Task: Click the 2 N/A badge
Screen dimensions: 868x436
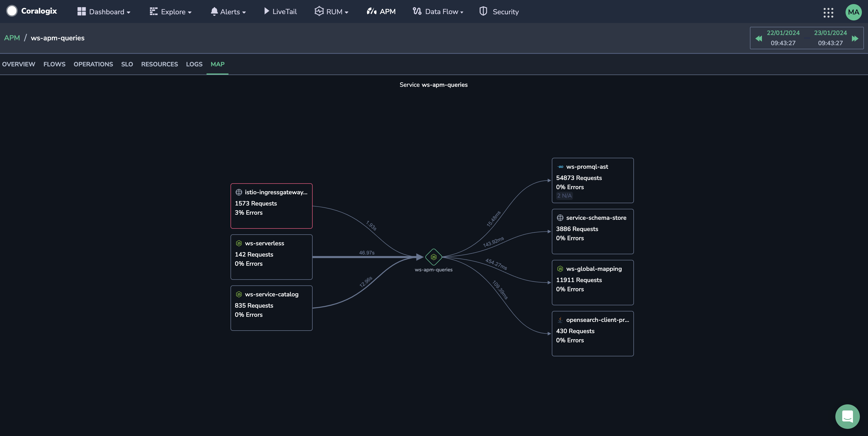Action: pos(564,196)
